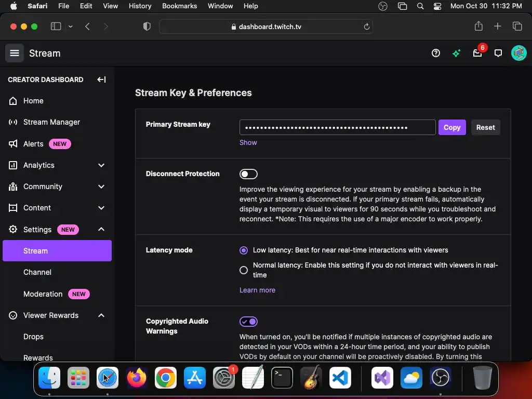The width and height of the screenshot is (532, 399).
Task: Open the user profile avatar menu
Action: (519, 53)
